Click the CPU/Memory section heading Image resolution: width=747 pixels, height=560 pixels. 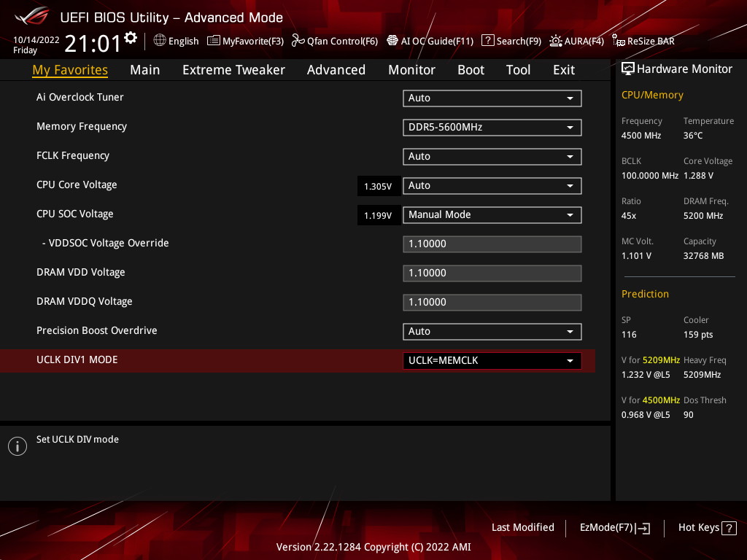pyautogui.click(x=652, y=96)
